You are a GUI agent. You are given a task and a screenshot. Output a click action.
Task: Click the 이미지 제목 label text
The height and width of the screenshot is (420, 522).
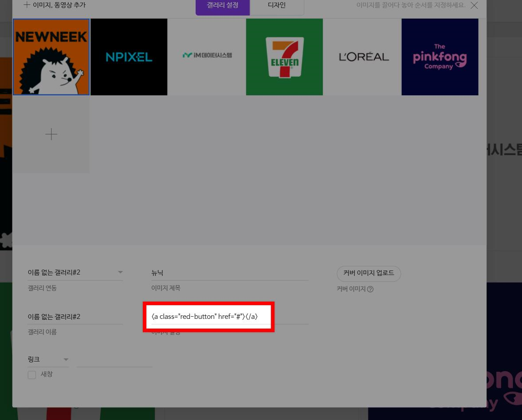166,288
